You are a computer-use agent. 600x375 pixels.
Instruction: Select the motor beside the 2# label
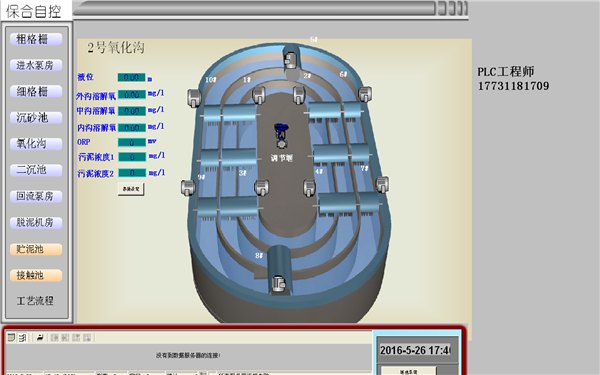(x=299, y=94)
